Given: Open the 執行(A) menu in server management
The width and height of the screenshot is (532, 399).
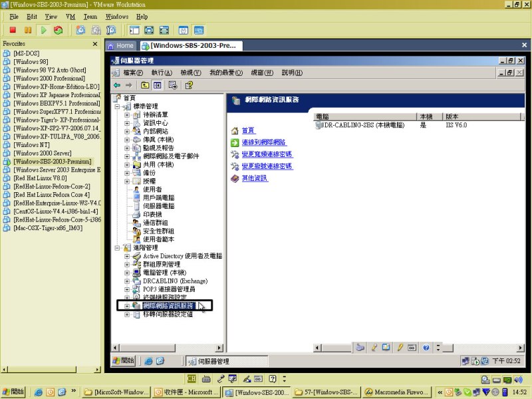Looking at the screenshot, I should 162,72.
